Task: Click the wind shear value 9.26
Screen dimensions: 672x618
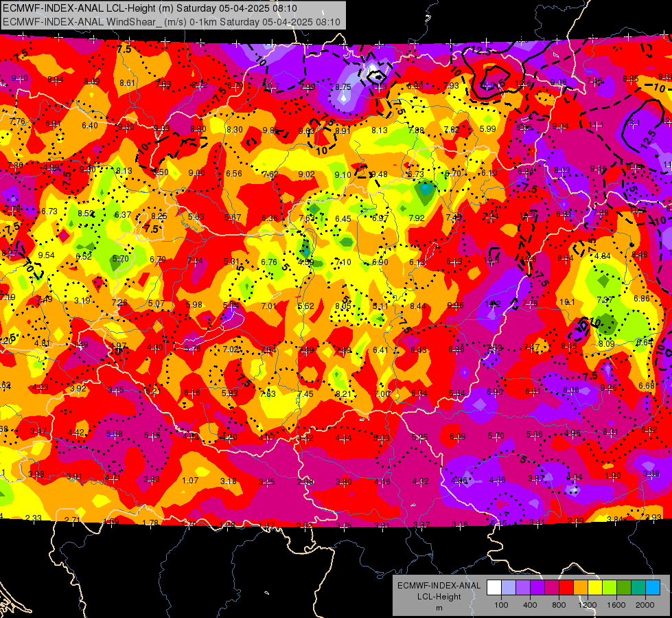Action: 609,388
